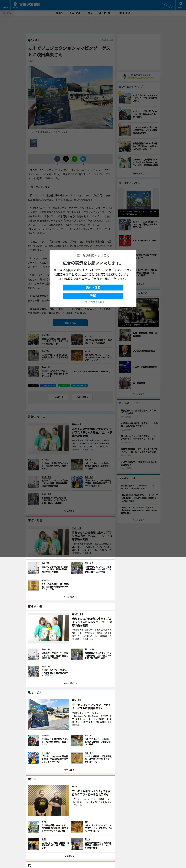Image resolution: width=186 pixels, height=868 pixels.
Task: Open related article 「たちかわ妖怪盆踊り」
Action: click(92, 340)
